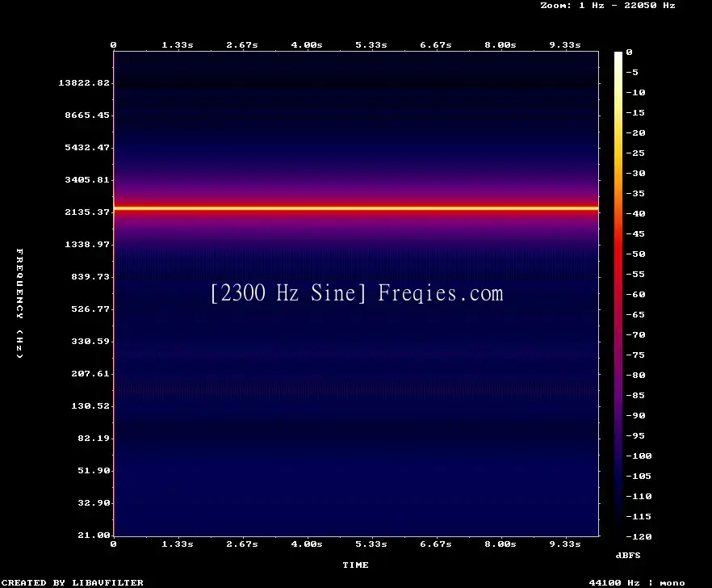Click the -80 dBFS scale label

point(635,375)
